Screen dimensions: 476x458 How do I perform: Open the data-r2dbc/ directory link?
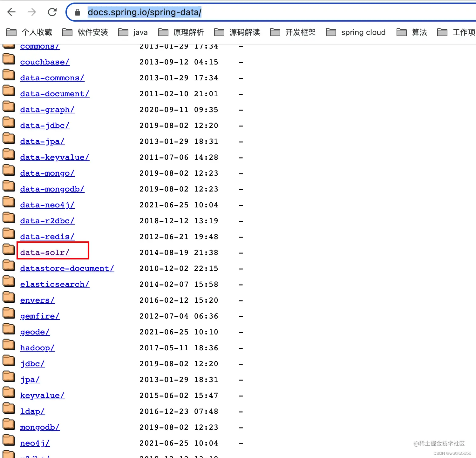click(47, 221)
